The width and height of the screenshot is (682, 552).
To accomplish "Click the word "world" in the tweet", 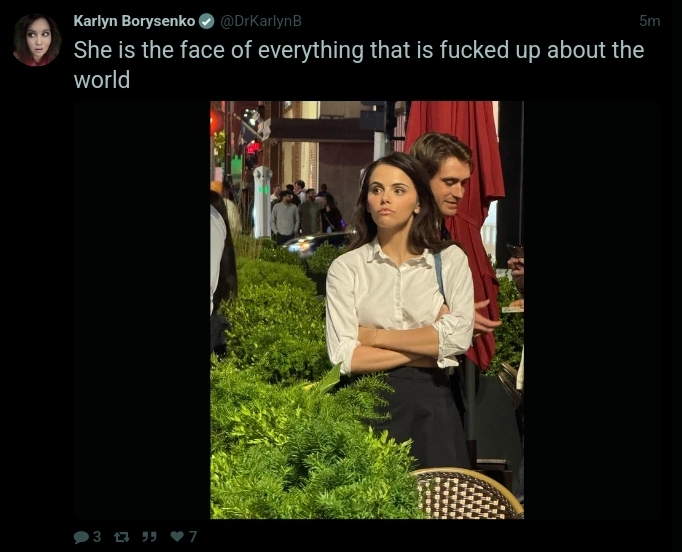I will coord(102,80).
